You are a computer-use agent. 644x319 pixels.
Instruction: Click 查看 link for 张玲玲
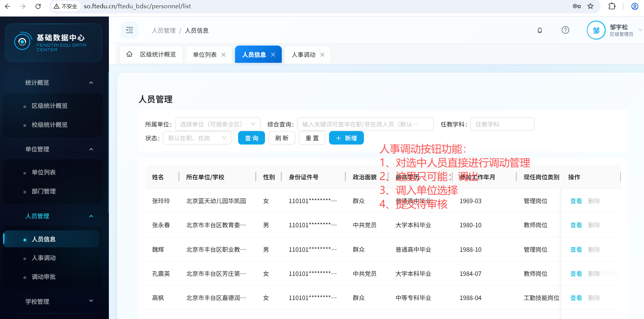576,201
